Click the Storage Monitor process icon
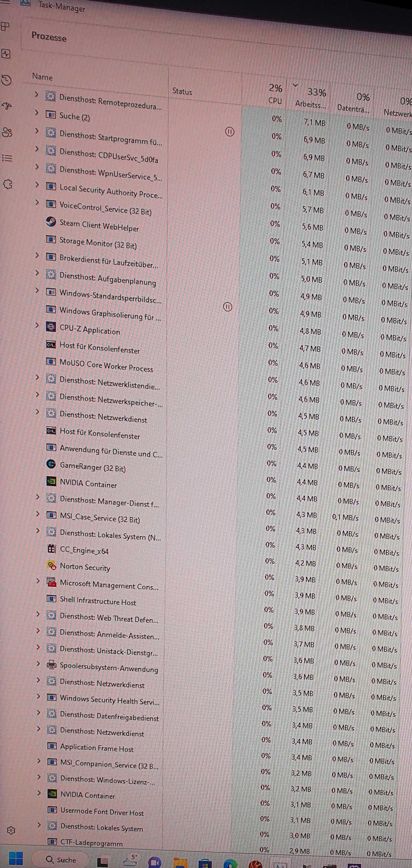This screenshot has width=412, height=868. [x=51, y=239]
